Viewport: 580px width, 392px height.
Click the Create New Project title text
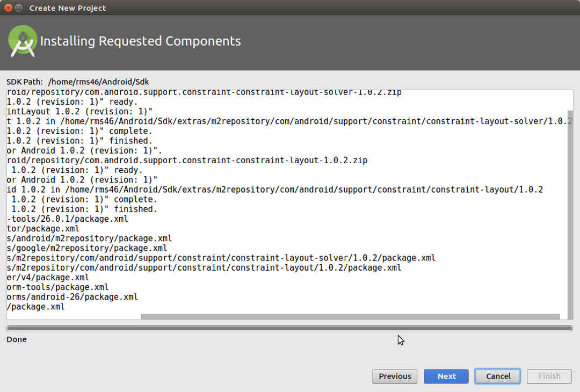pyautogui.click(x=68, y=8)
